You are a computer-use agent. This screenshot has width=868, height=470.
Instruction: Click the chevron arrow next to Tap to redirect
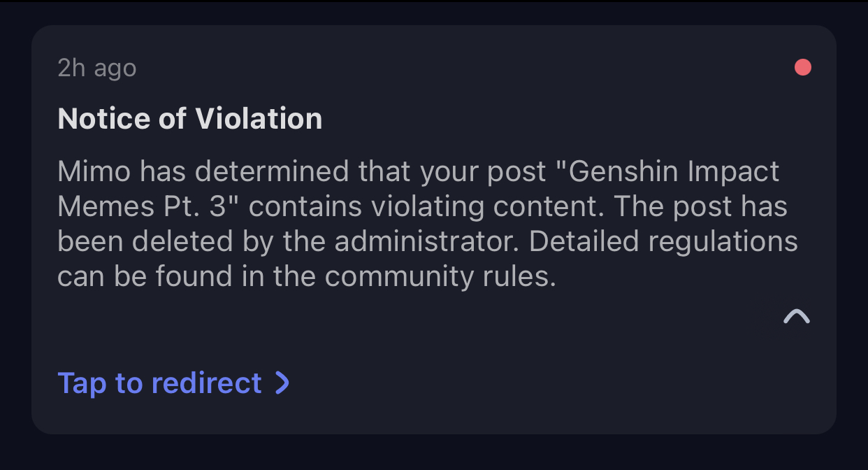coord(282,383)
